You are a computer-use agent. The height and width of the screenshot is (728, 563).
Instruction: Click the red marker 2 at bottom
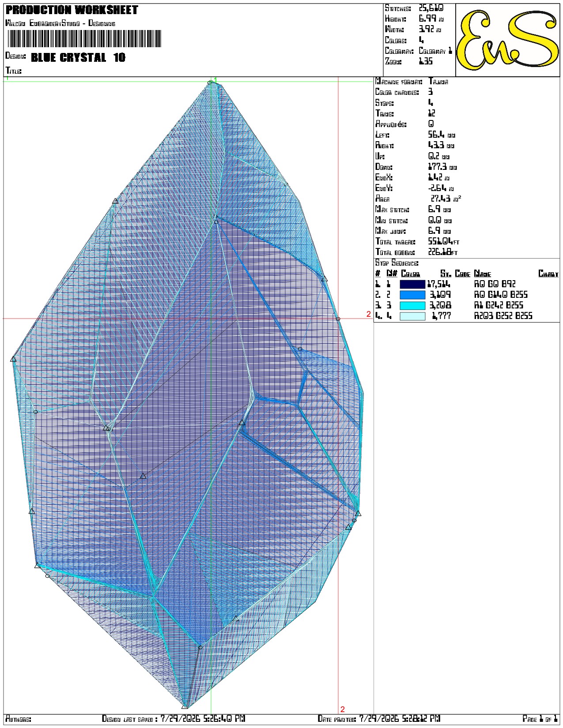pyautogui.click(x=342, y=709)
